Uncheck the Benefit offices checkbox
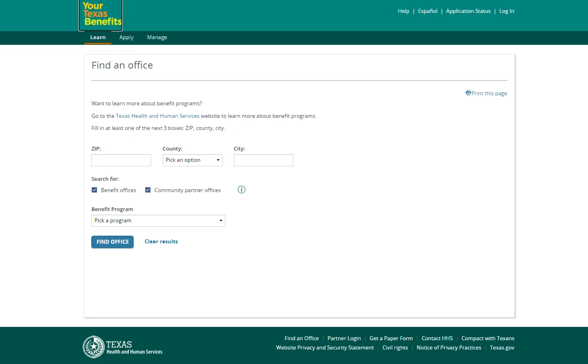Screen dimensions: 588x364 pyautogui.click(x=94, y=190)
